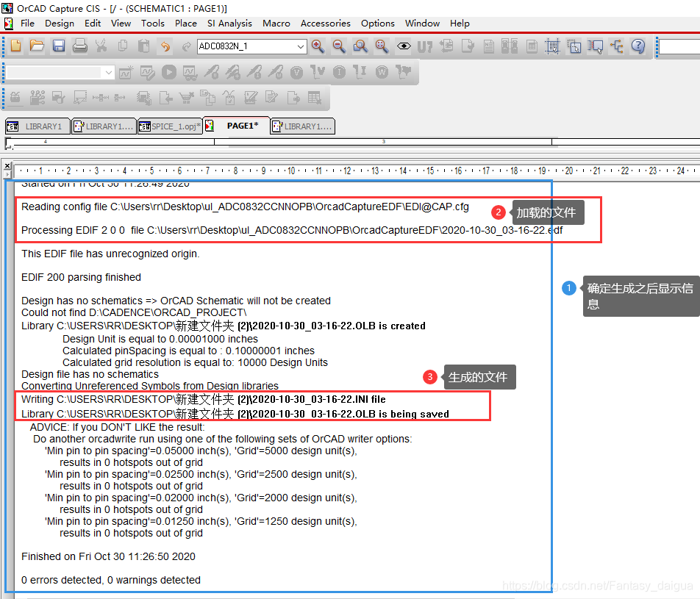Click the Project Manager tree icon
The image size is (700, 599).
pos(617,46)
